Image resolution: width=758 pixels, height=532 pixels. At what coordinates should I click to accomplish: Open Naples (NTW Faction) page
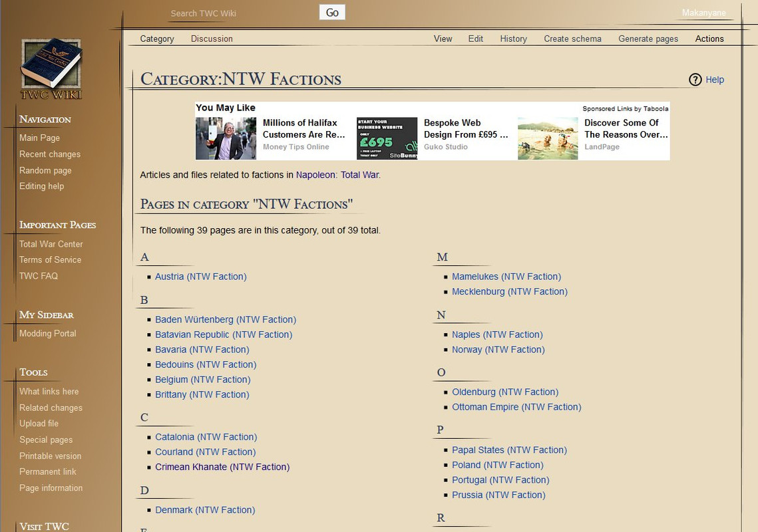coord(497,334)
